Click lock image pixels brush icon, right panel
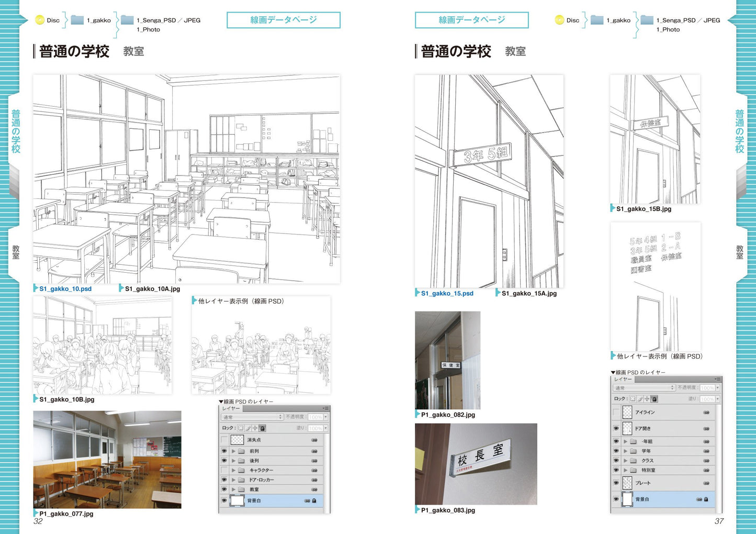 pyautogui.click(x=640, y=399)
